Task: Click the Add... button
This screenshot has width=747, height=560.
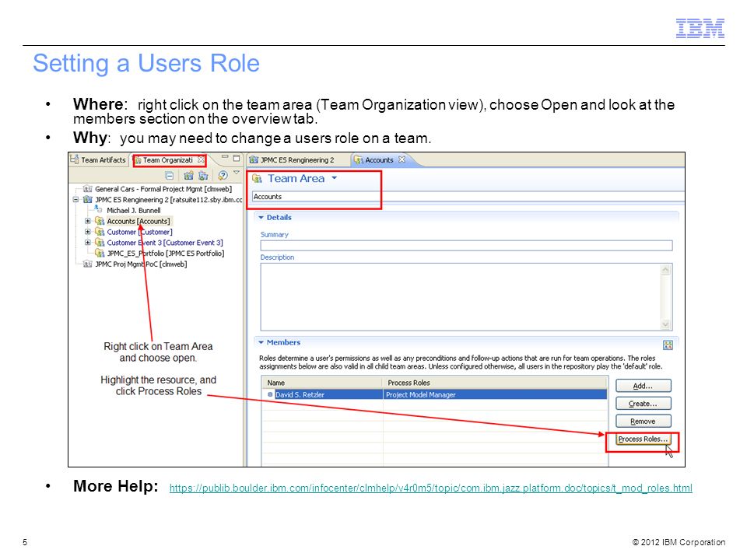Action: (x=644, y=386)
